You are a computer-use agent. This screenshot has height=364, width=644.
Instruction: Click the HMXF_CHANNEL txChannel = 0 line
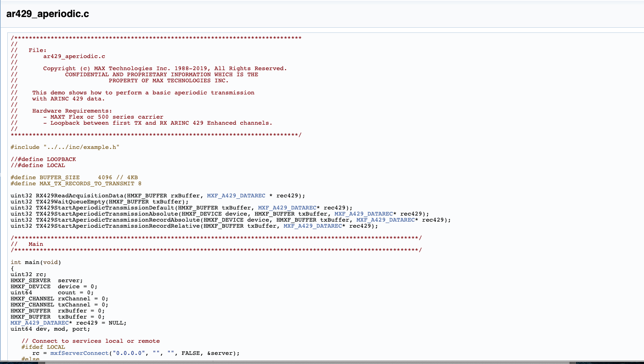coord(59,304)
